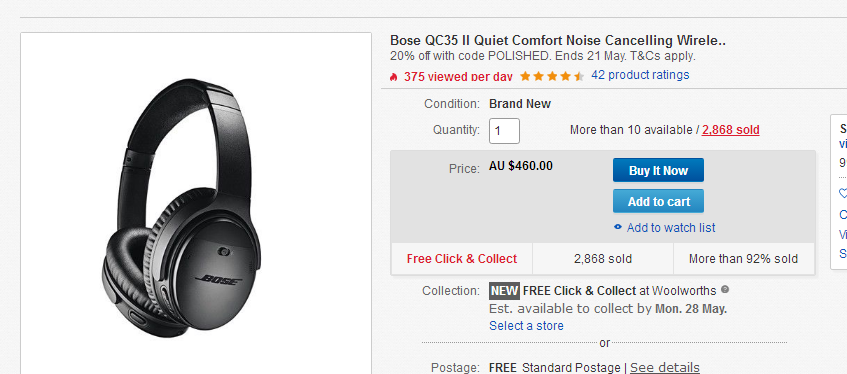The height and width of the screenshot is (374, 847).
Task: Click the flame icon beside viewed per day
Action: [393, 77]
